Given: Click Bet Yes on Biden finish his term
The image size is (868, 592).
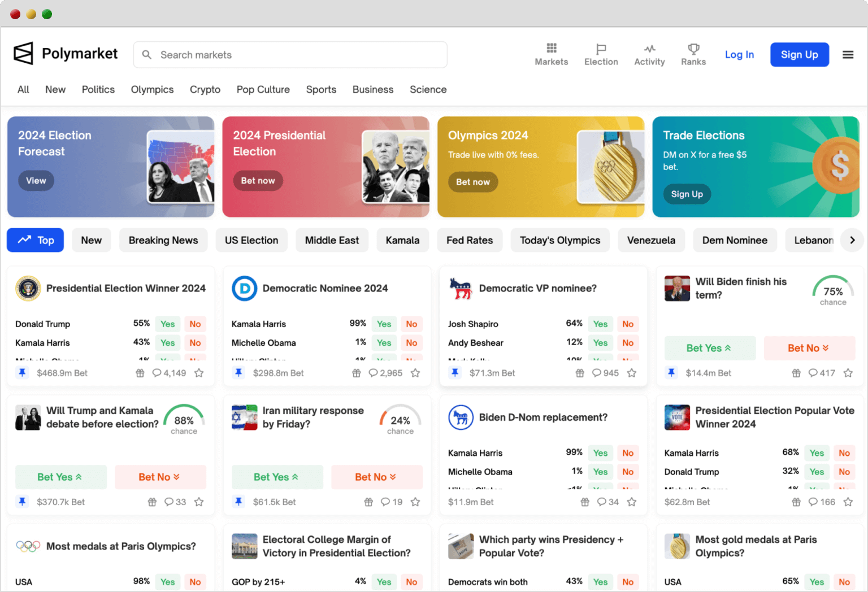Looking at the screenshot, I should pos(710,348).
